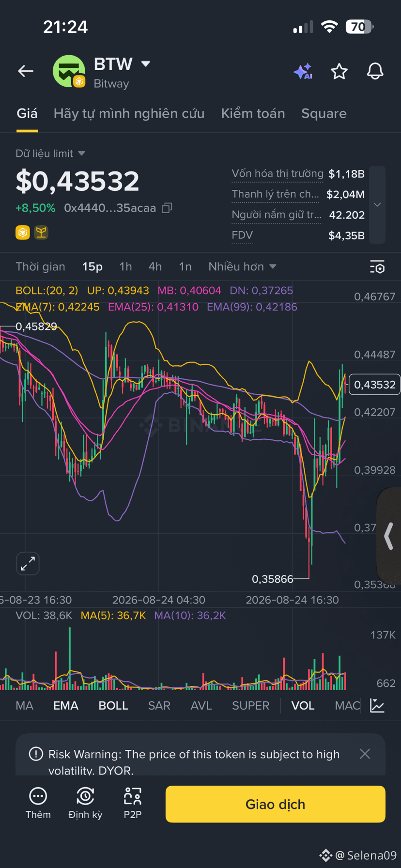Tap the EMA(7) legend value
Screen dimensions: 401x868
point(58,307)
